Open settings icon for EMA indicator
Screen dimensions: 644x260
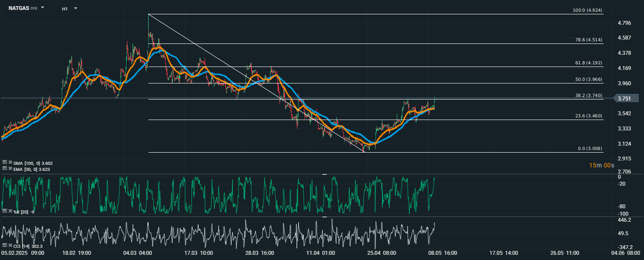coord(5,168)
